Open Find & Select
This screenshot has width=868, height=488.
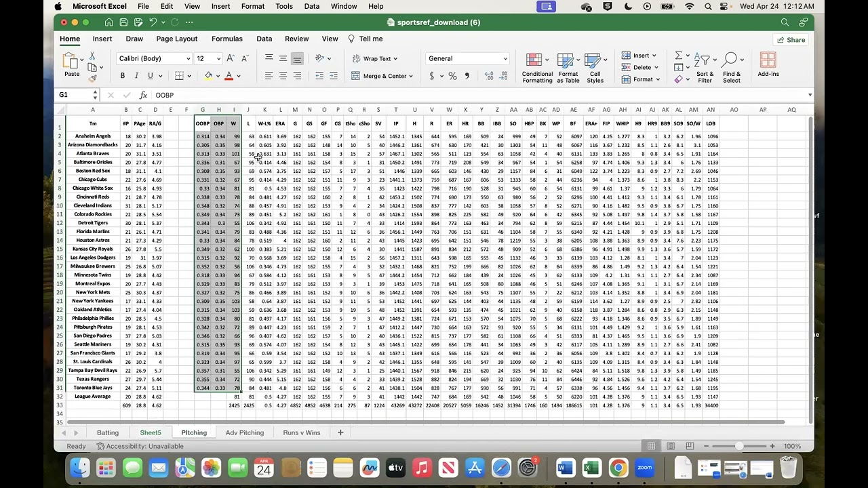point(732,68)
